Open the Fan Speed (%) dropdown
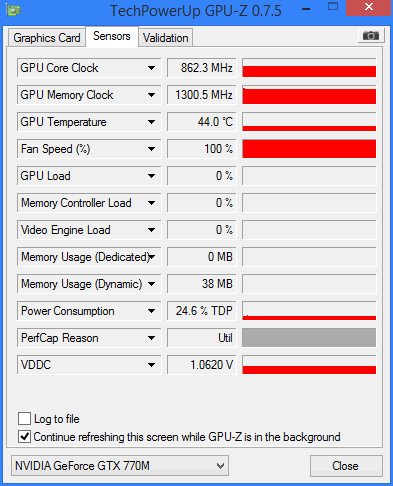 click(151, 149)
